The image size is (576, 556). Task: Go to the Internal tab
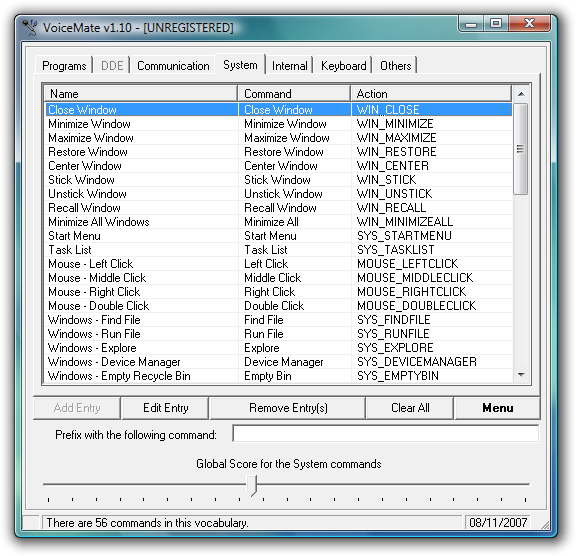click(289, 66)
